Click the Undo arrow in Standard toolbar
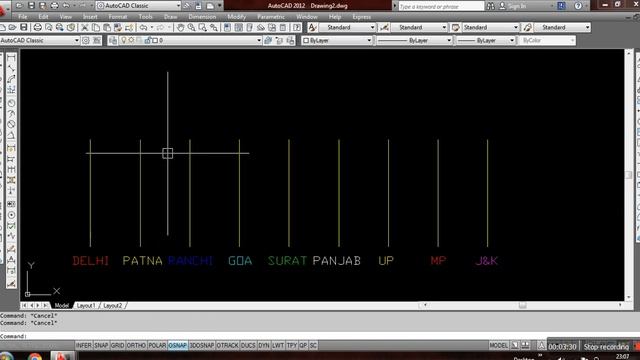 point(143,27)
